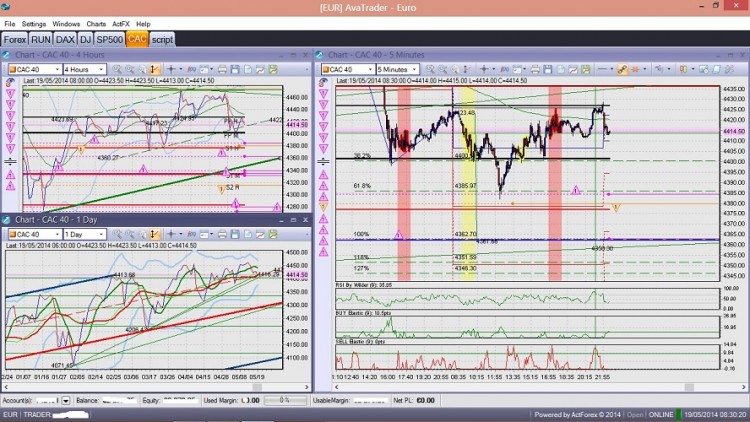This screenshot has width=750, height=422.
Task: Open the SP500 workspace tab
Action: tap(110, 40)
